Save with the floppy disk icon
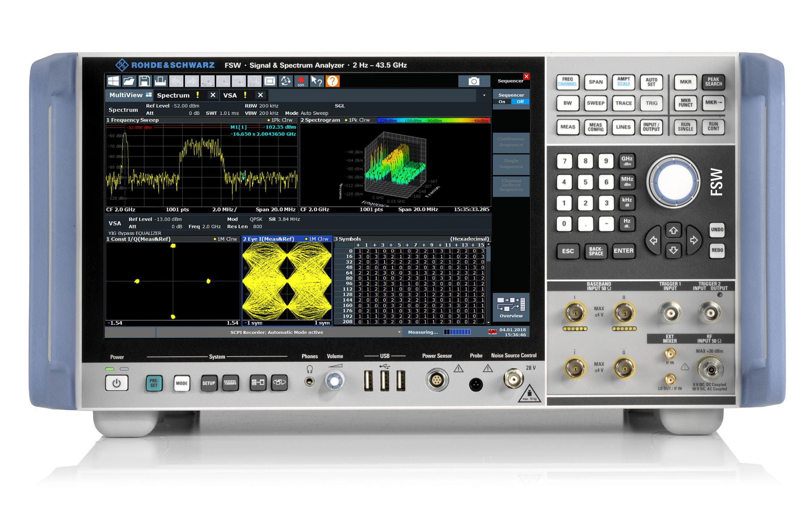 coord(144,81)
